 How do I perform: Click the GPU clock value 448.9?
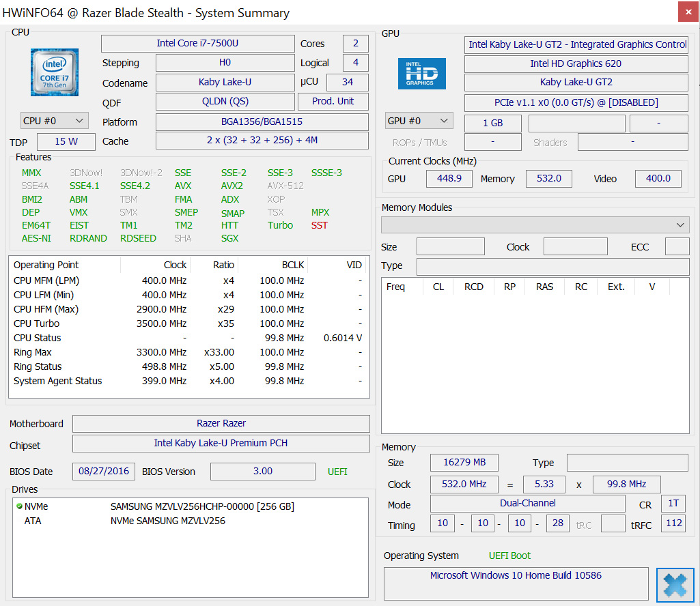pos(449,179)
